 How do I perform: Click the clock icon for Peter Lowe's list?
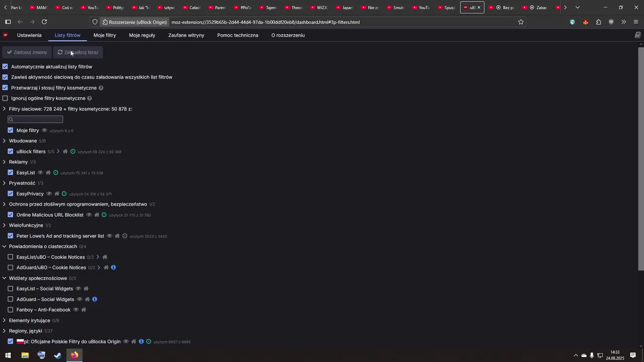(x=125, y=236)
